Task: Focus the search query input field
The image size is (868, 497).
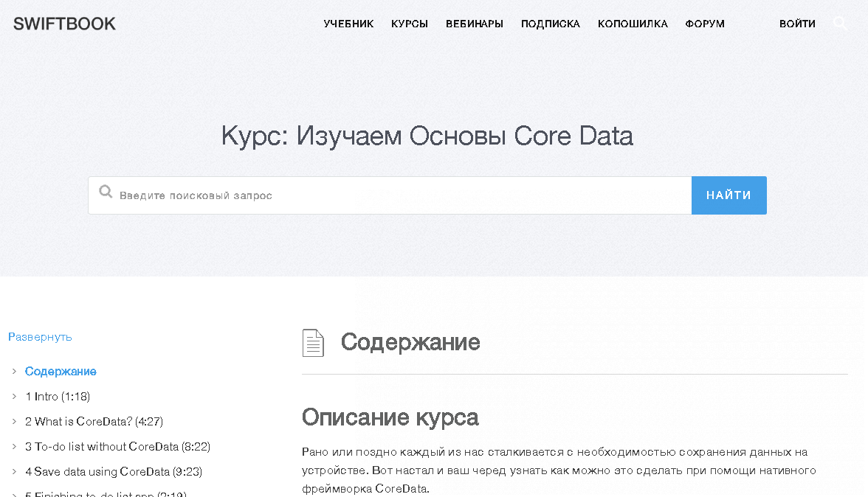Action: pyautogui.click(x=399, y=195)
